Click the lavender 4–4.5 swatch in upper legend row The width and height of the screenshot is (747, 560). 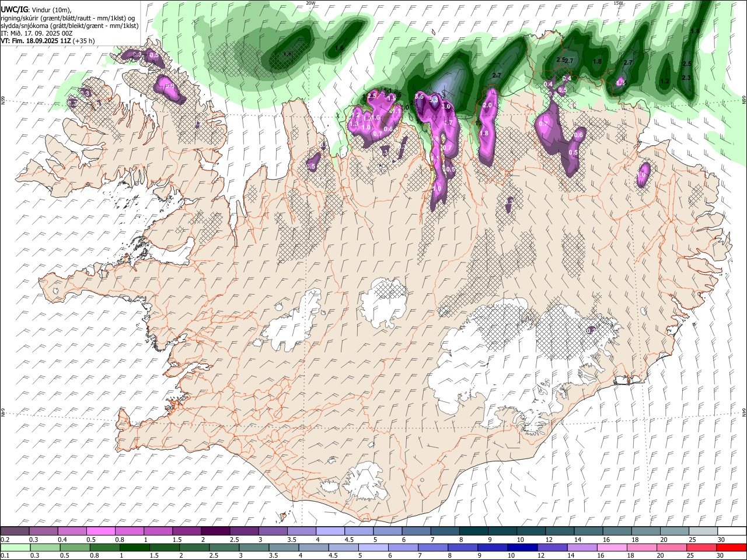click(x=330, y=531)
